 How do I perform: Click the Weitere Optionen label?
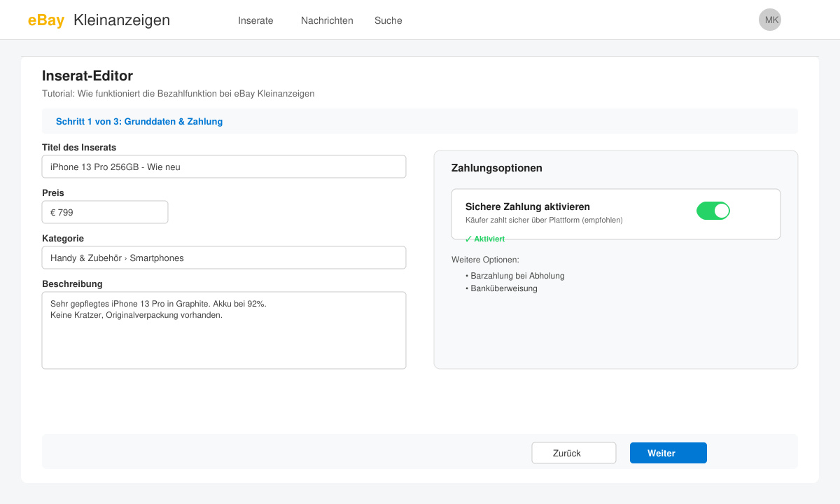click(x=485, y=260)
